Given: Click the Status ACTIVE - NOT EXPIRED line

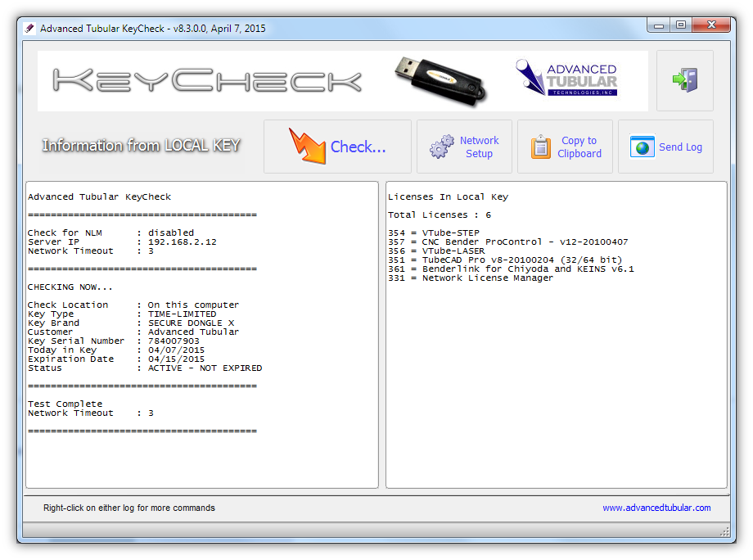Looking at the screenshot, I should coord(145,368).
